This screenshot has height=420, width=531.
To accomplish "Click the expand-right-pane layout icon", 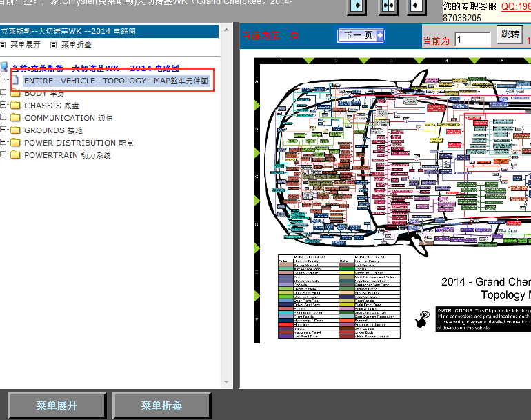I will pos(417,6).
